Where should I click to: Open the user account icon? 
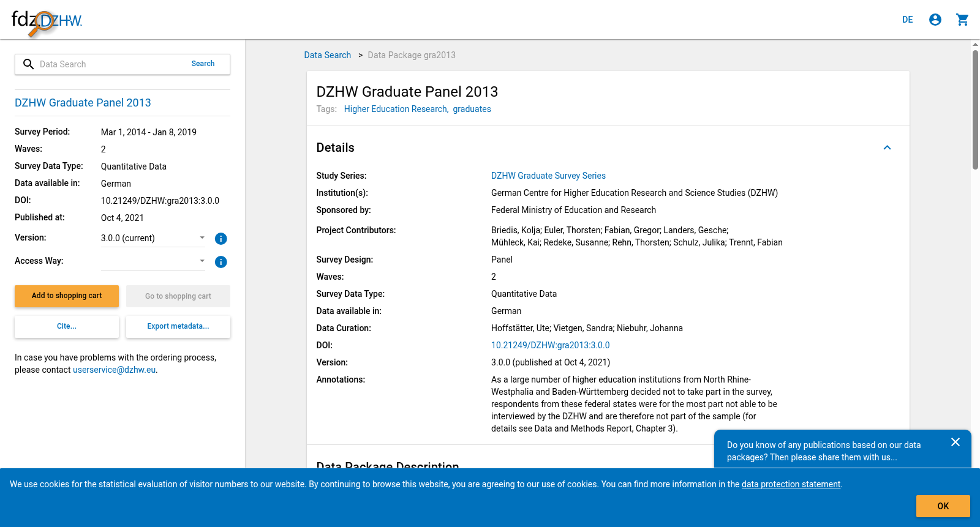pos(935,20)
